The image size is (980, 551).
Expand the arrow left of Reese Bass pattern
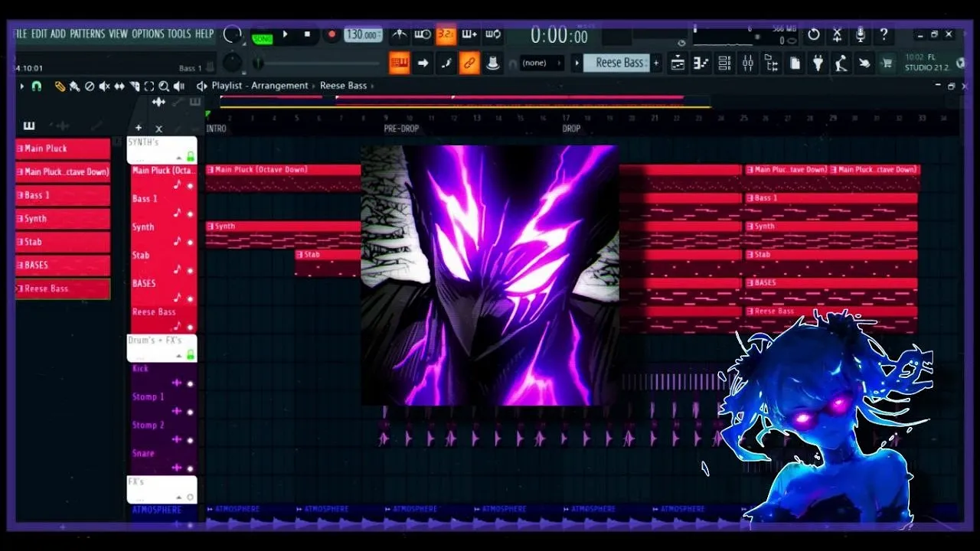click(x=577, y=63)
